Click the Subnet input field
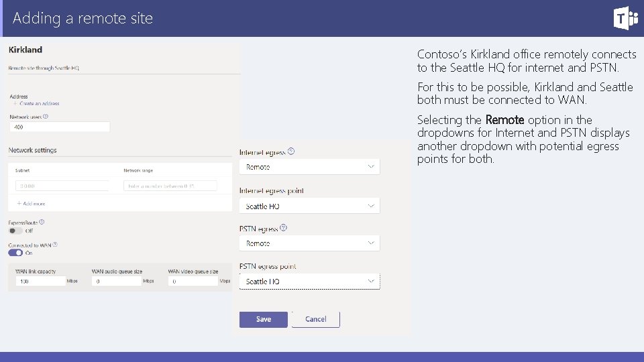The height and width of the screenshot is (362, 644). [62, 186]
